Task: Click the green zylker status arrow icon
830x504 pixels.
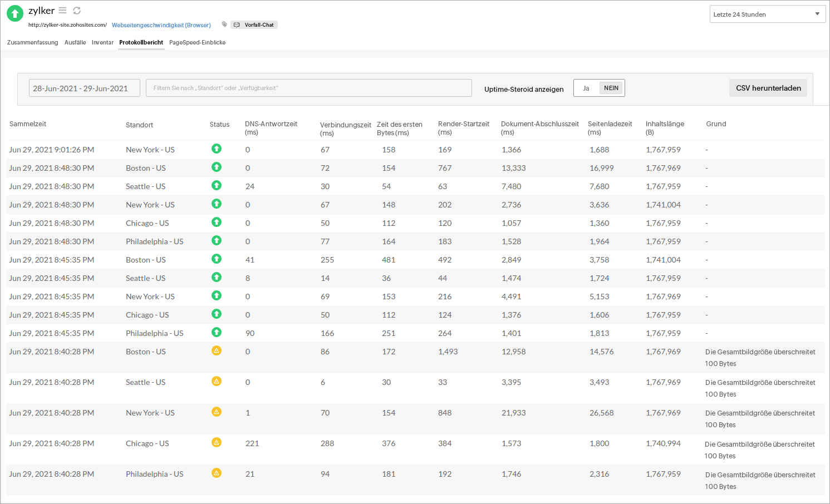Action: 14,12
